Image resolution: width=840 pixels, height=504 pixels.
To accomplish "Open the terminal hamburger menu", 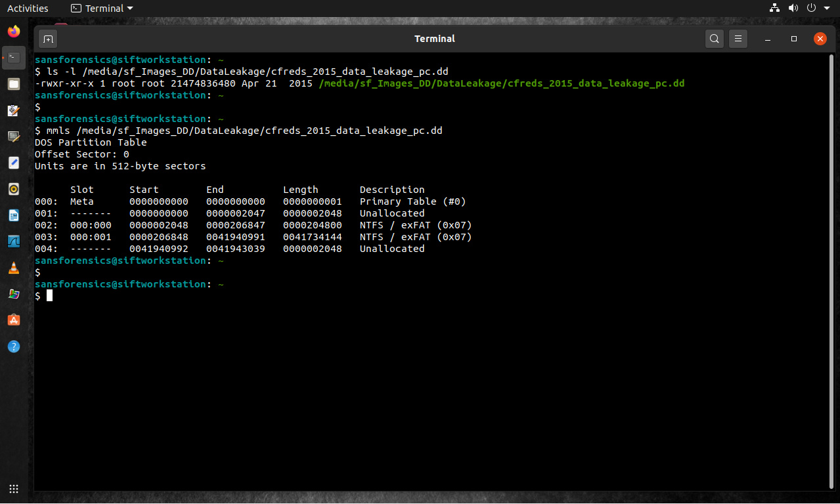I will tap(738, 39).
